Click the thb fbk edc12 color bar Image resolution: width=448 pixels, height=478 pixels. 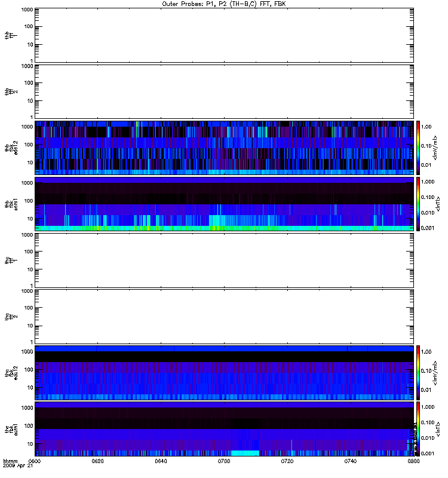(418, 148)
